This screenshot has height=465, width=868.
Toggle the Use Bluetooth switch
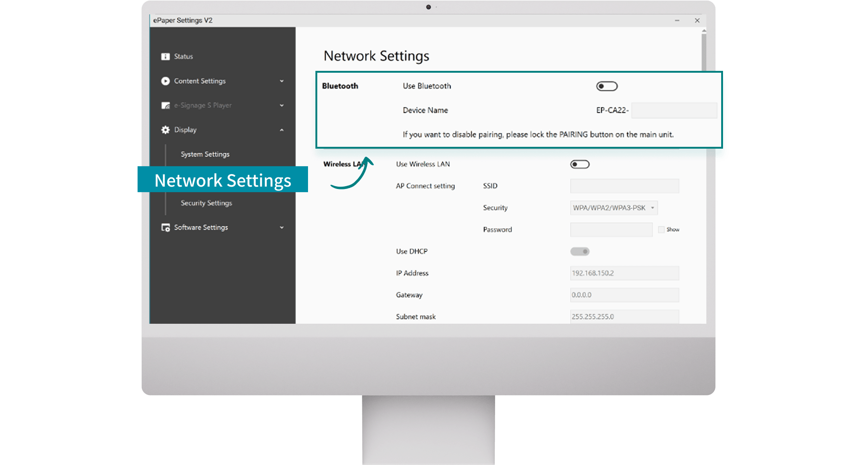click(607, 86)
